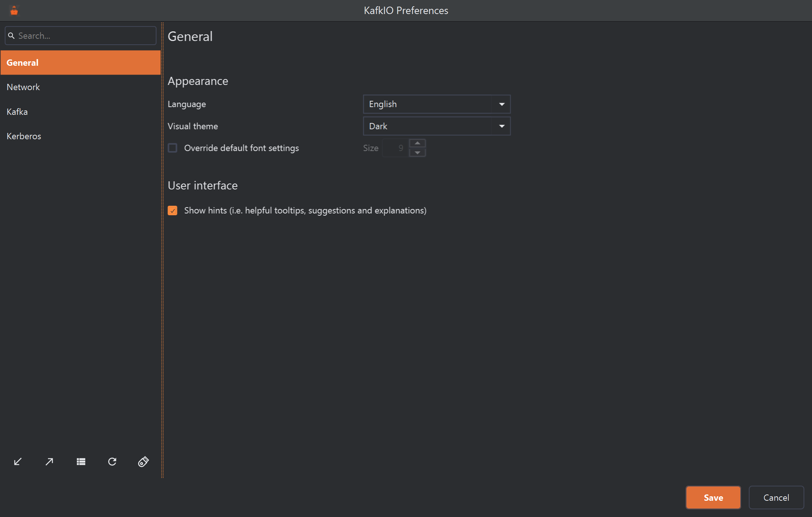Click the export arrow icon in the bottom toolbar
Viewport: 812px width, 517px height.
click(x=49, y=462)
